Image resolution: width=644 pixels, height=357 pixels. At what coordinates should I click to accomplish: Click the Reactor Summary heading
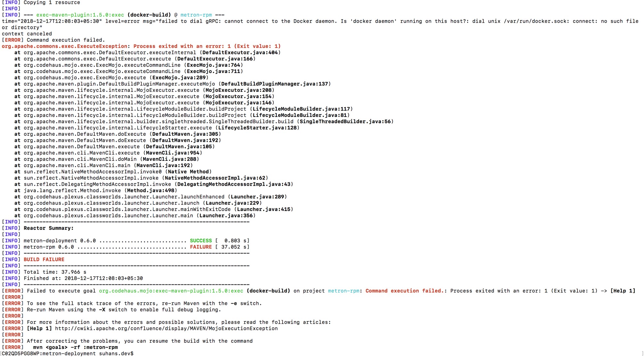point(48,228)
